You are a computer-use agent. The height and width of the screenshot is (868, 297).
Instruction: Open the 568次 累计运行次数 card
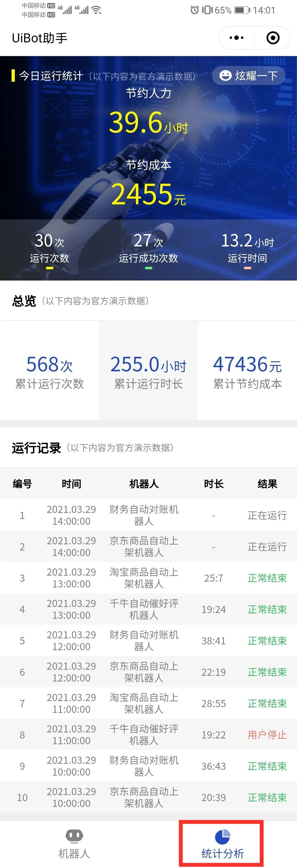pos(50,371)
